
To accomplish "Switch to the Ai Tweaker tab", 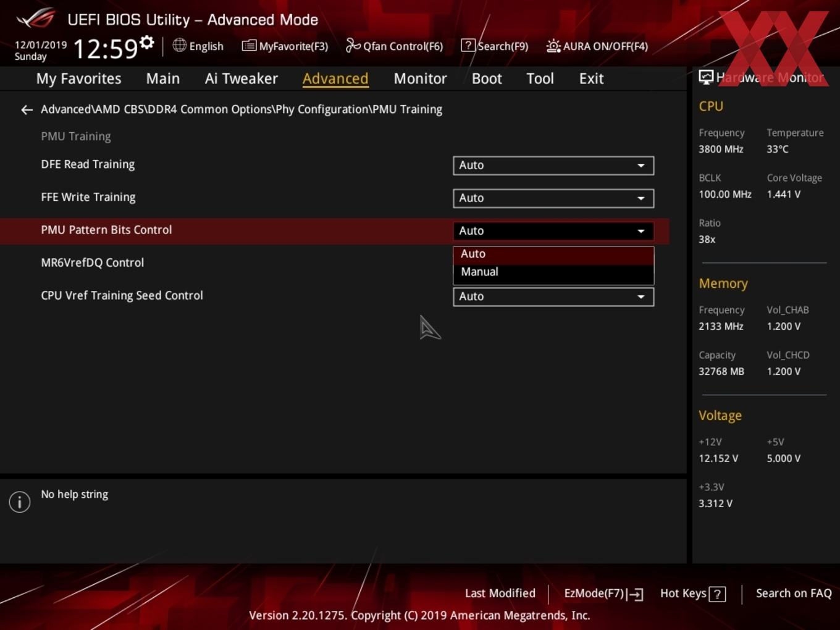I will [x=241, y=78].
